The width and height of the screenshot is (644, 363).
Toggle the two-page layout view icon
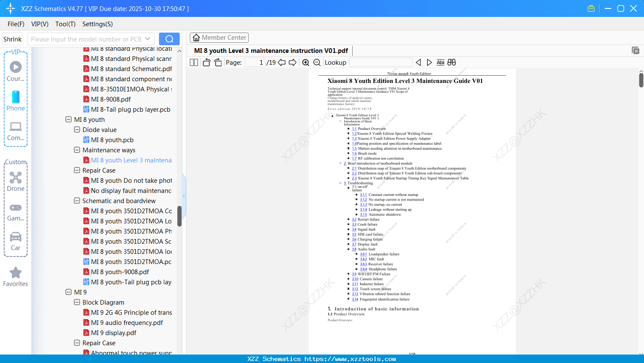[x=194, y=63]
